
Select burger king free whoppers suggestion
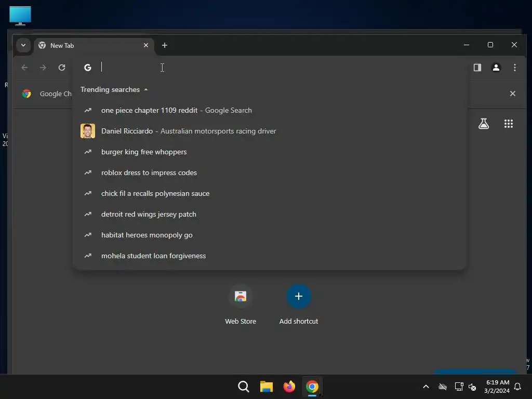(270, 152)
